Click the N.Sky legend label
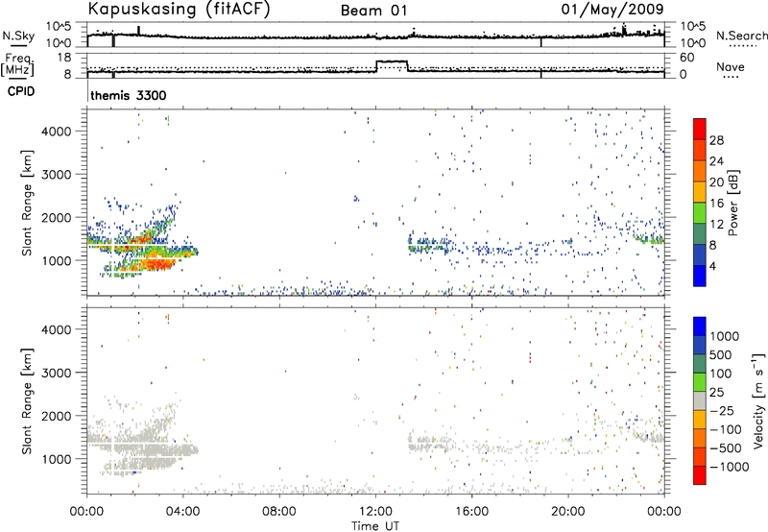Viewport: 768px width, 532px height. (18, 36)
